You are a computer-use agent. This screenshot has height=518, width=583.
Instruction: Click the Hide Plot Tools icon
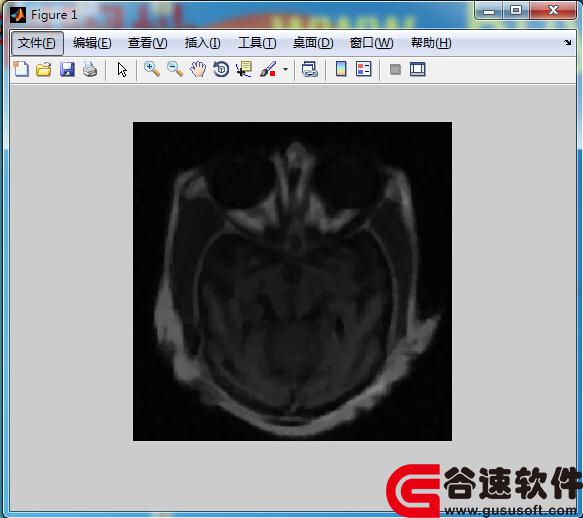click(395, 70)
